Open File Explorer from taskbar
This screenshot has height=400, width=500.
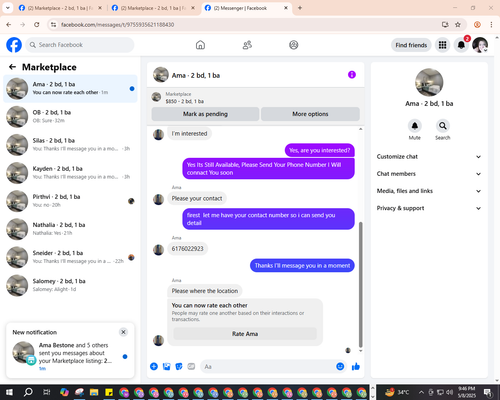coord(94,392)
